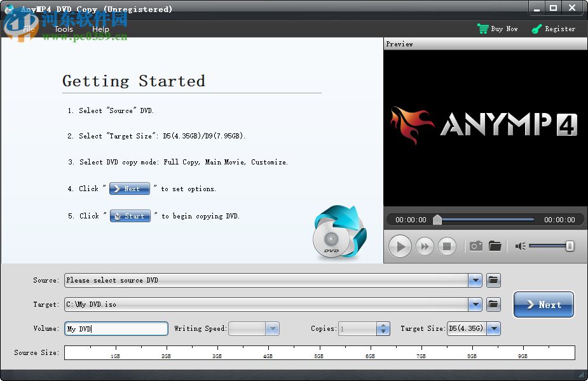Click the folder browse icon beside Source field

(x=493, y=280)
